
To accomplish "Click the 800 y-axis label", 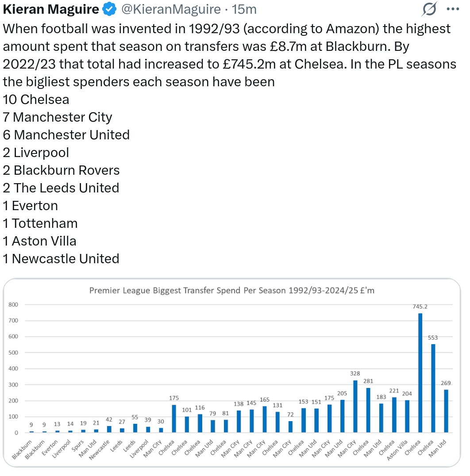I will coord(13,304).
